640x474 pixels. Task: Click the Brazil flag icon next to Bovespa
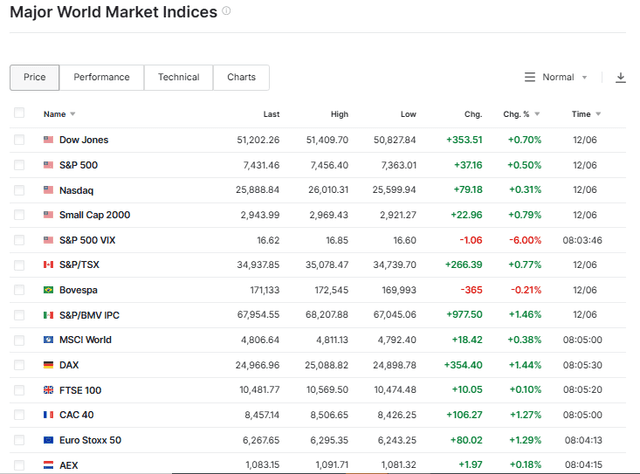[48, 290]
